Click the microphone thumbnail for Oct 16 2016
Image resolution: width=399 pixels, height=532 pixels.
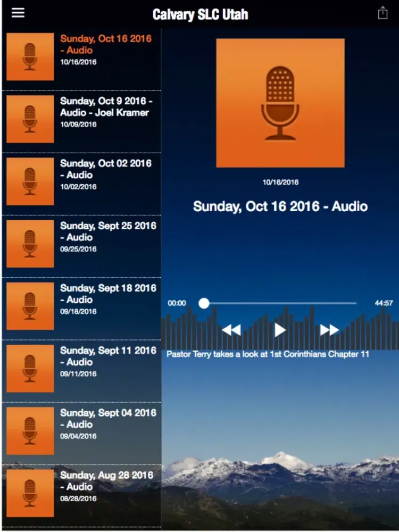point(30,57)
